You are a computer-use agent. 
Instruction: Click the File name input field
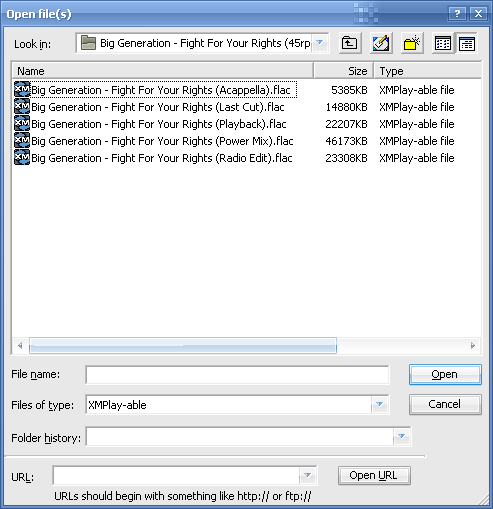click(x=237, y=375)
